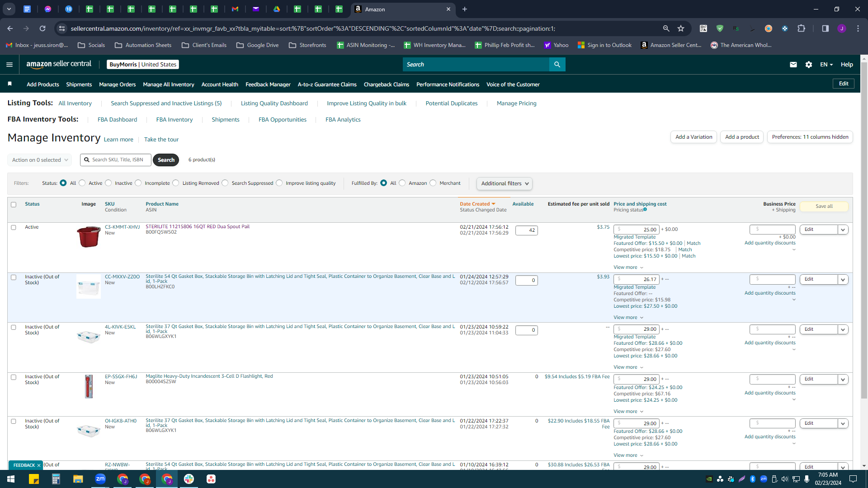Reload the page with refresh icon
The image size is (868, 488).
tap(42, 28)
